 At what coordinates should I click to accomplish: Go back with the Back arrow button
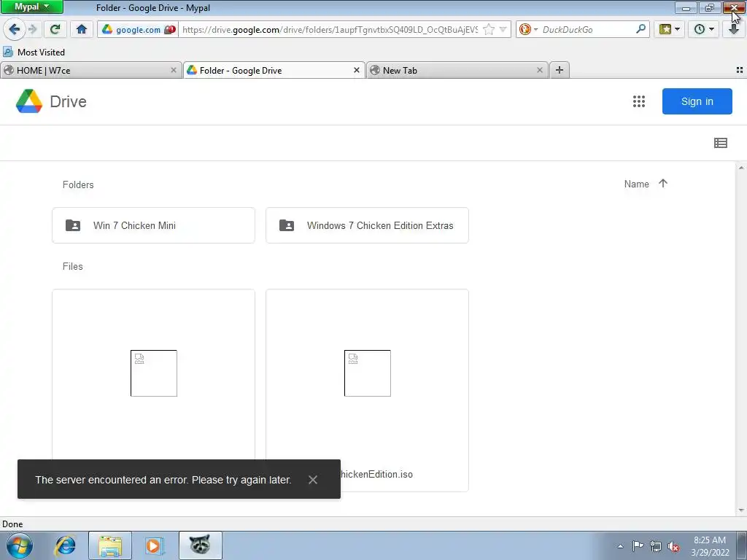click(15, 29)
